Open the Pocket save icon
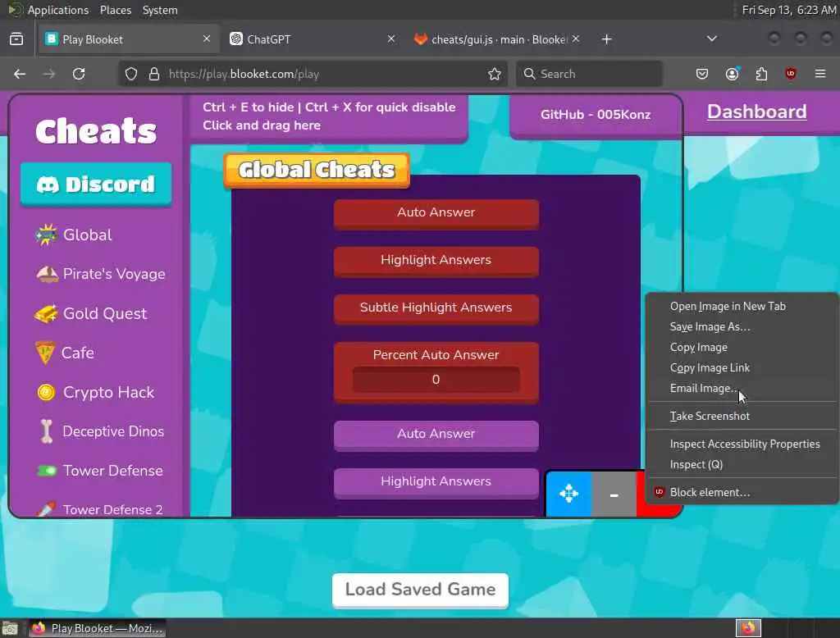 (x=702, y=74)
